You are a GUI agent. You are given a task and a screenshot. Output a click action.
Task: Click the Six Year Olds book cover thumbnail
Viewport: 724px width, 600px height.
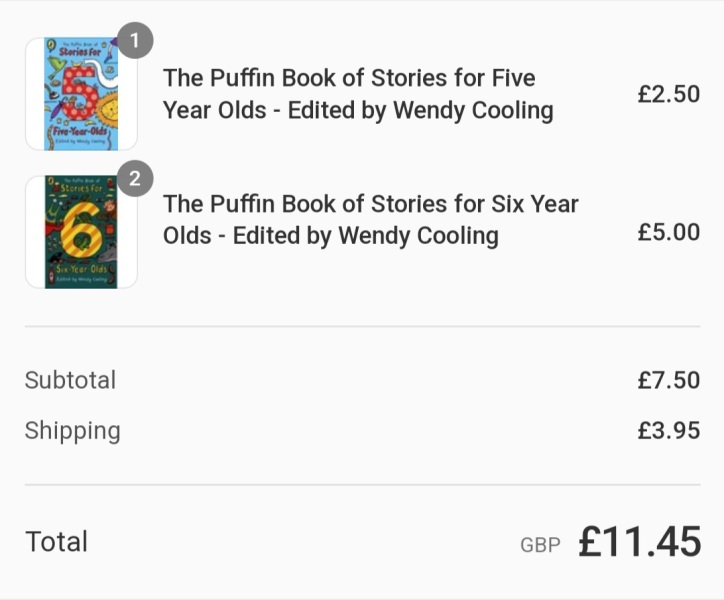(x=81, y=232)
